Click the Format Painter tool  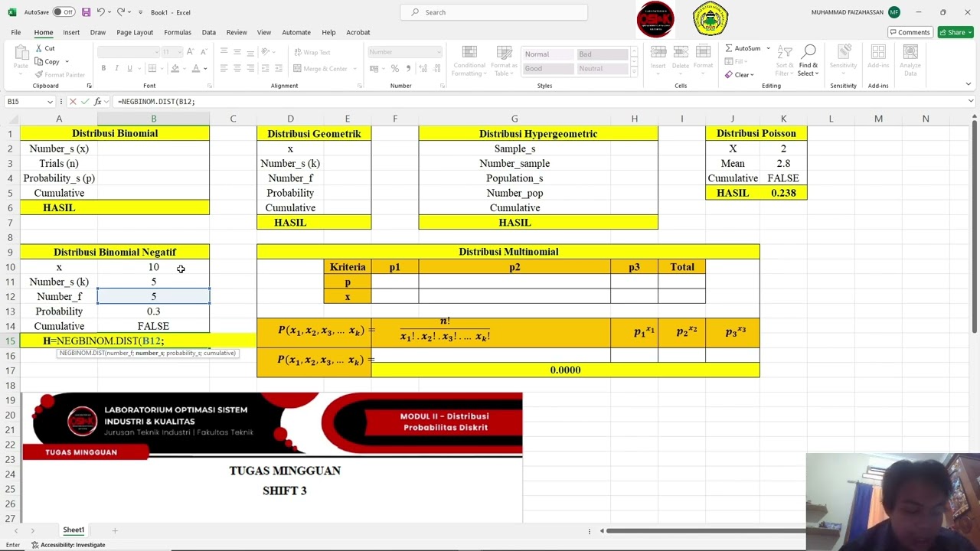click(60, 75)
